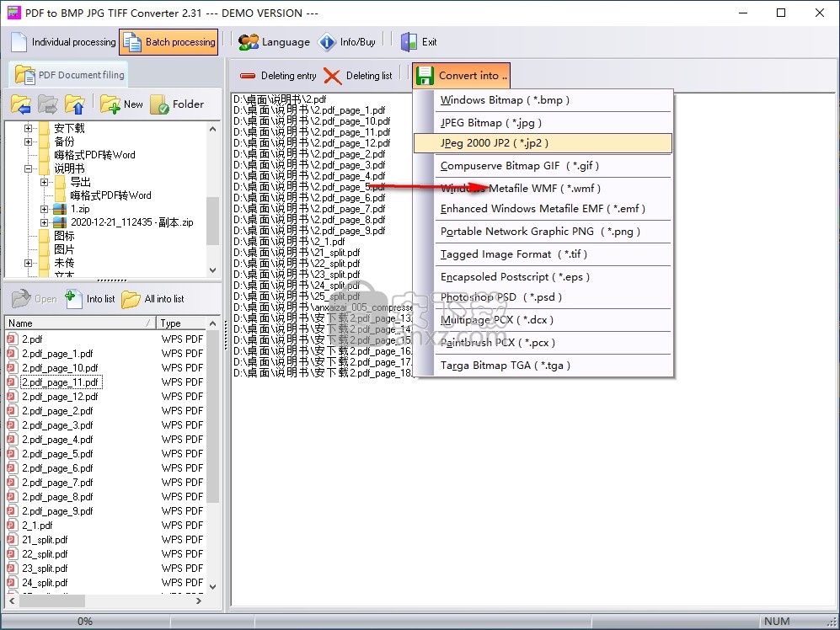
Task: Click the PDF icon of 24_split.pdf
Action: pyautogui.click(x=12, y=582)
